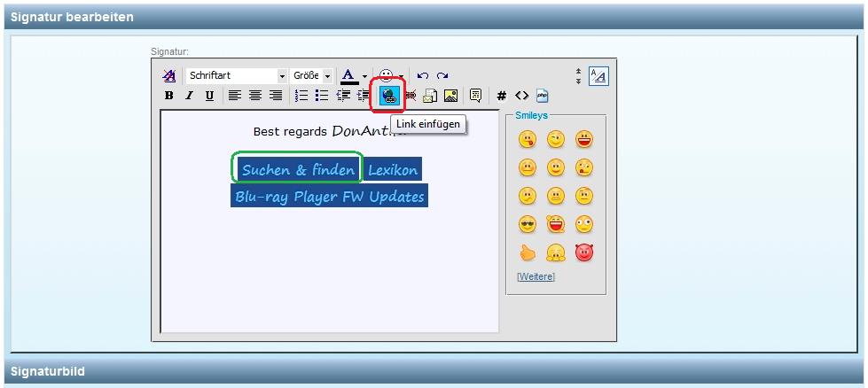
Task: Toggle italic formatting
Action: [189, 96]
